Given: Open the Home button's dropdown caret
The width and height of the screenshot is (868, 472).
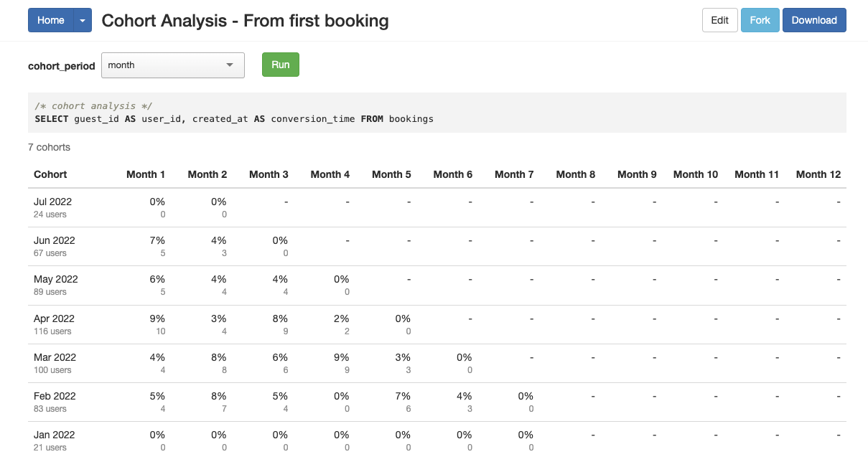Looking at the screenshot, I should point(81,20).
